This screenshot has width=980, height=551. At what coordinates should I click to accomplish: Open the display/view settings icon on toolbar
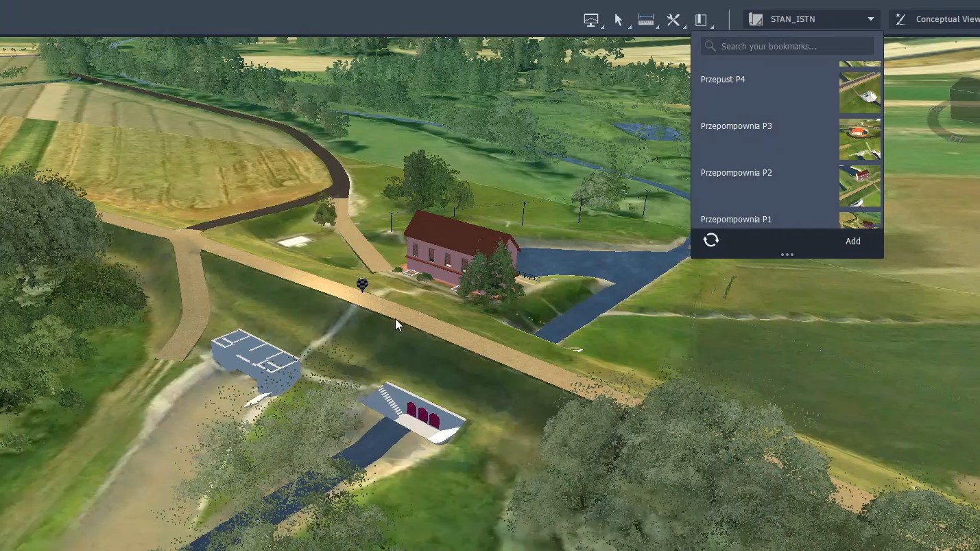click(591, 19)
